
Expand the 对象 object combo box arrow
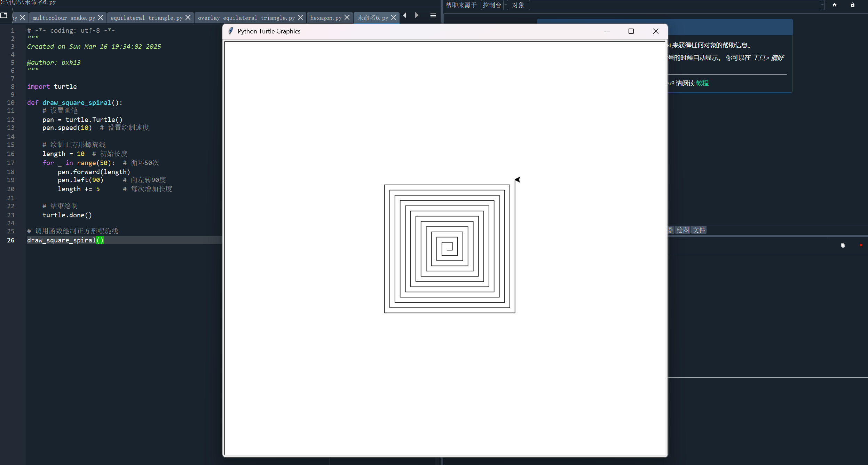822,5
